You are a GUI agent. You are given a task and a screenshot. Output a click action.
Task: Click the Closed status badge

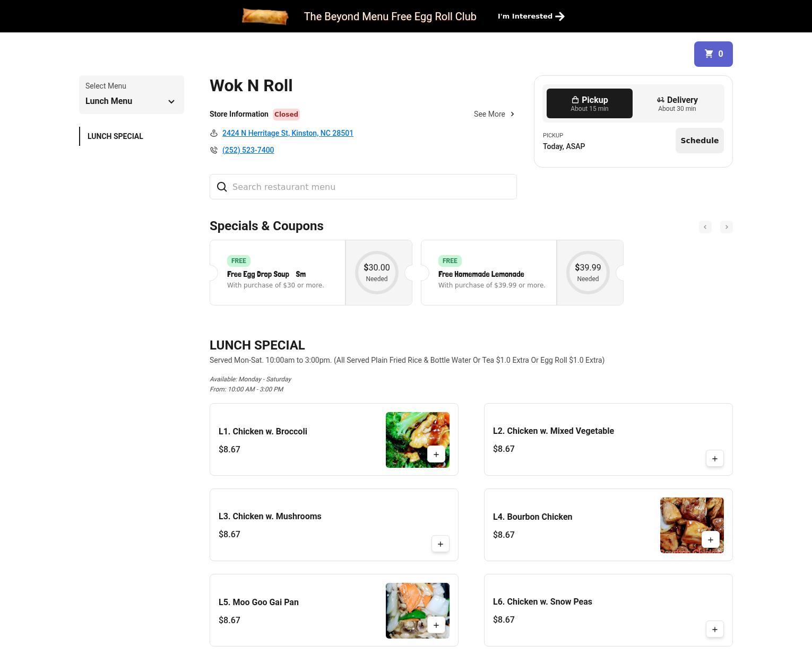coord(286,114)
